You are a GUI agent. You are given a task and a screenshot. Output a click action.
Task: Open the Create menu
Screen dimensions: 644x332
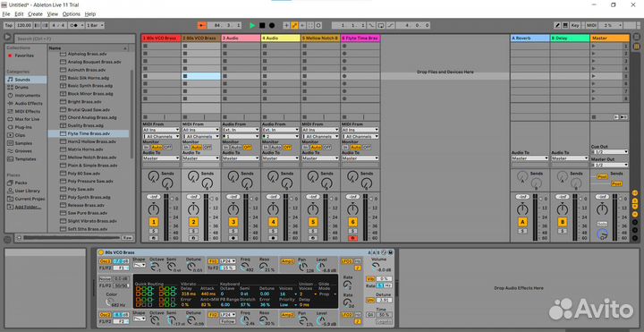[35, 14]
